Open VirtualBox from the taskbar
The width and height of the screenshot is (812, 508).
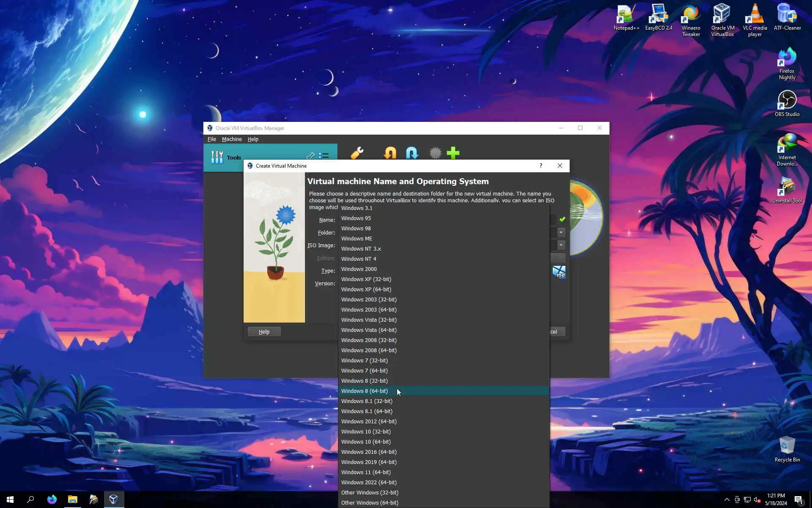point(113,499)
